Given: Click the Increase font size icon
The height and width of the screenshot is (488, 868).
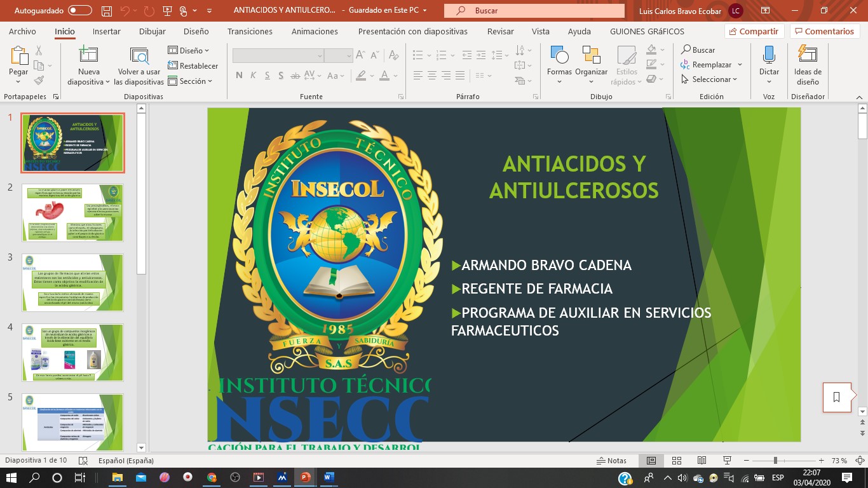Looking at the screenshot, I should coord(360,55).
